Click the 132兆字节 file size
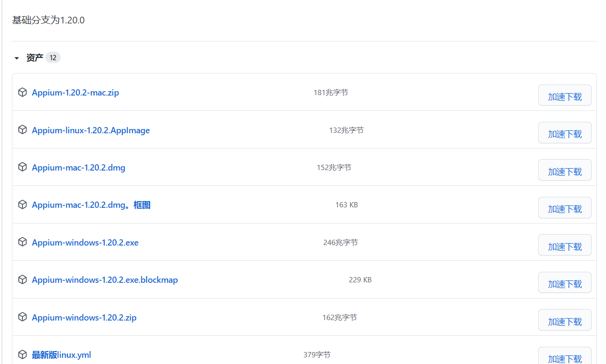The image size is (606, 364). [x=346, y=130]
